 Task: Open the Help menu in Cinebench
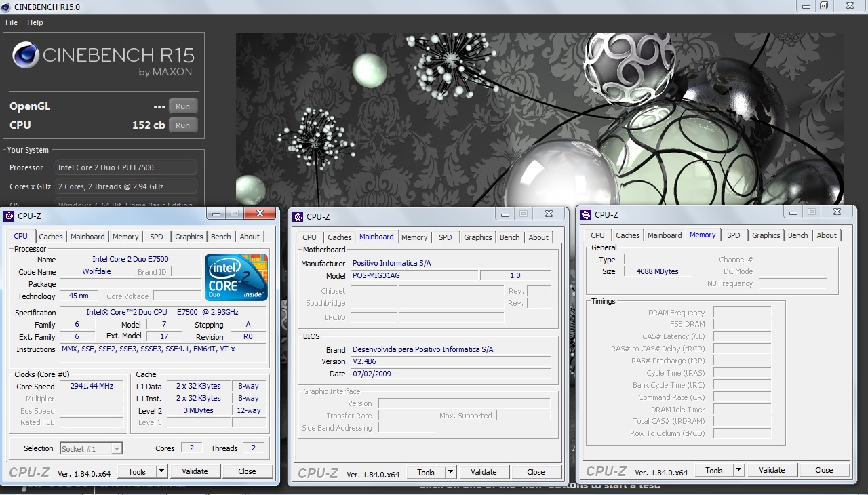click(35, 22)
